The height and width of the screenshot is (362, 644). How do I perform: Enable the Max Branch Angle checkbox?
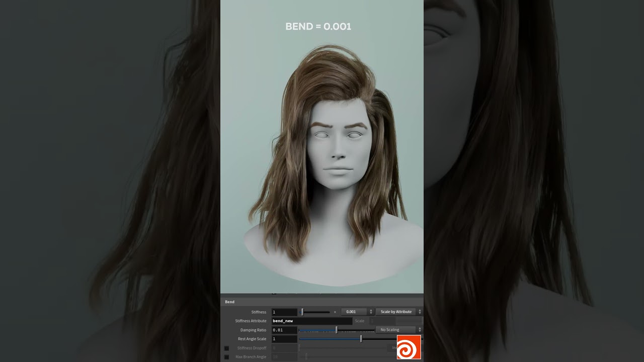[x=226, y=357]
